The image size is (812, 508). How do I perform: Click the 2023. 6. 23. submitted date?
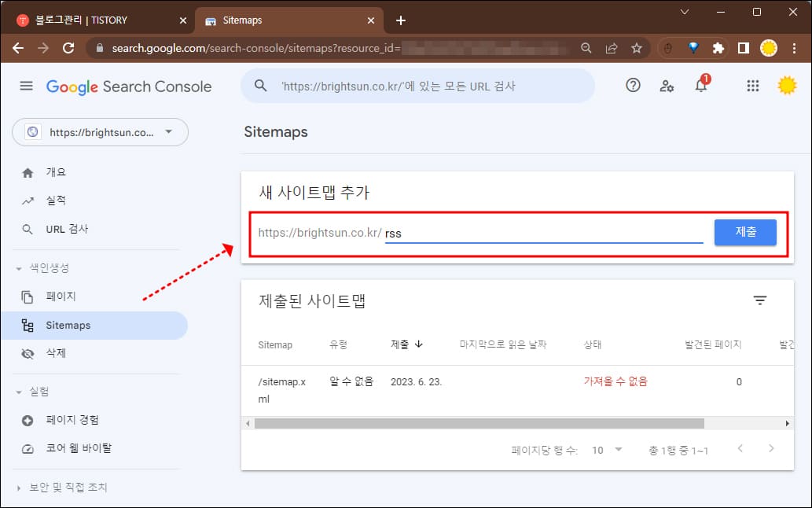(x=416, y=381)
